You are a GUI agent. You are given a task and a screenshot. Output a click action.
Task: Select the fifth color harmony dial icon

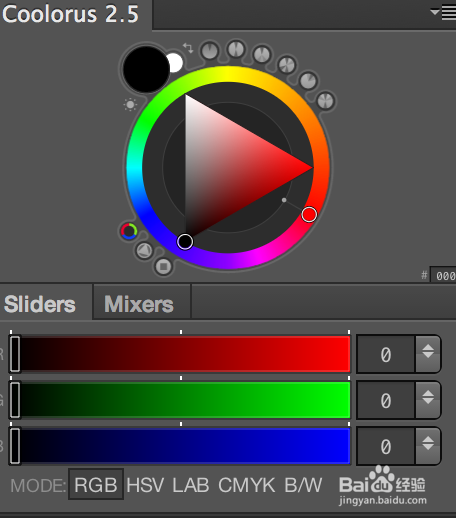pos(308,81)
